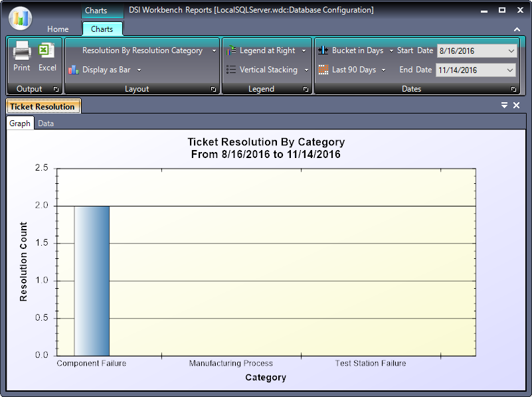Screen dimensions: 532x397
Task: Minimize the DSI Workbench Reports window
Action: (484, 11)
